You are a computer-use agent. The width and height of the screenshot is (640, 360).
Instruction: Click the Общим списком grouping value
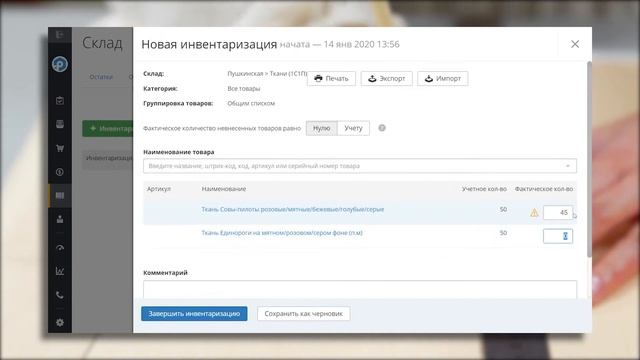tap(251, 104)
